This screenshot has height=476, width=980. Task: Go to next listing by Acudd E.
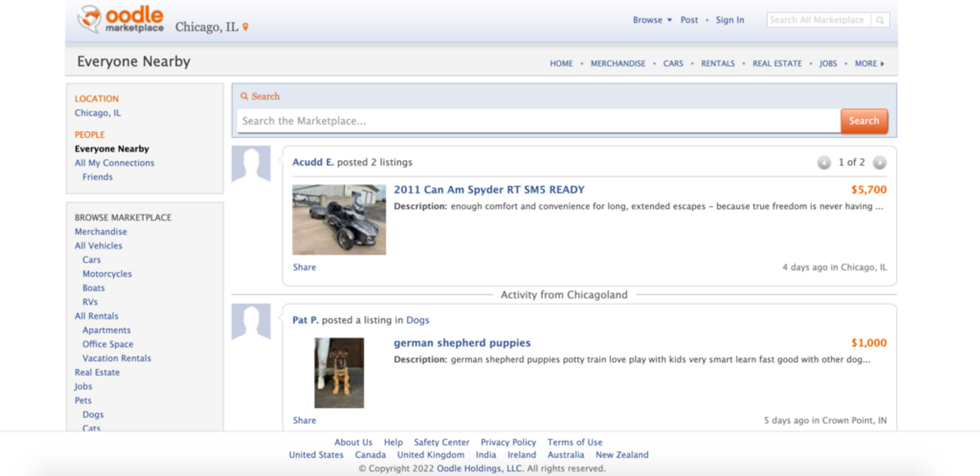(x=879, y=162)
